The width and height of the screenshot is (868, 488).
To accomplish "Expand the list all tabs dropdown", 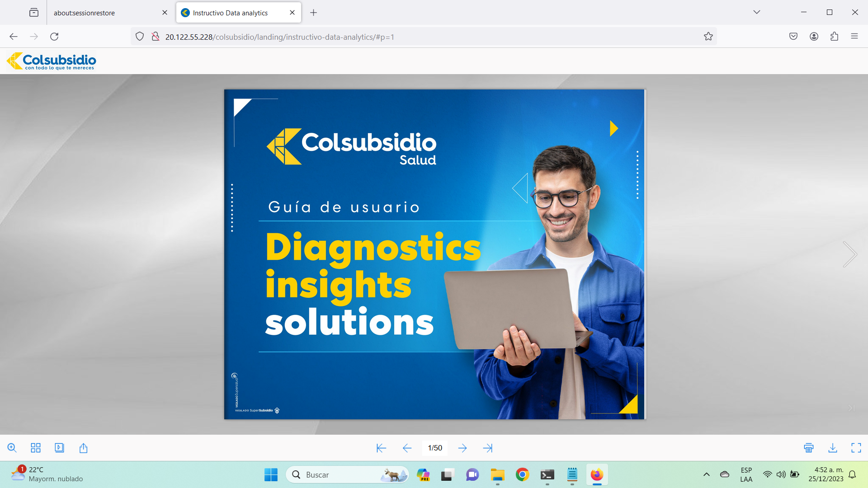I will point(756,12).
